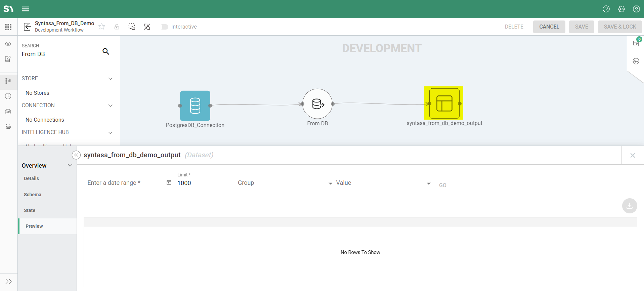The height and width of the screenshot is (291, 644).
Task: Open the help question mark icon
Action: click(606, 9)
